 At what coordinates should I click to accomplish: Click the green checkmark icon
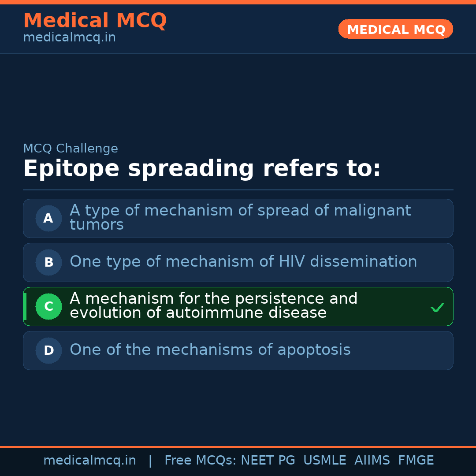[x=437, y=307]
